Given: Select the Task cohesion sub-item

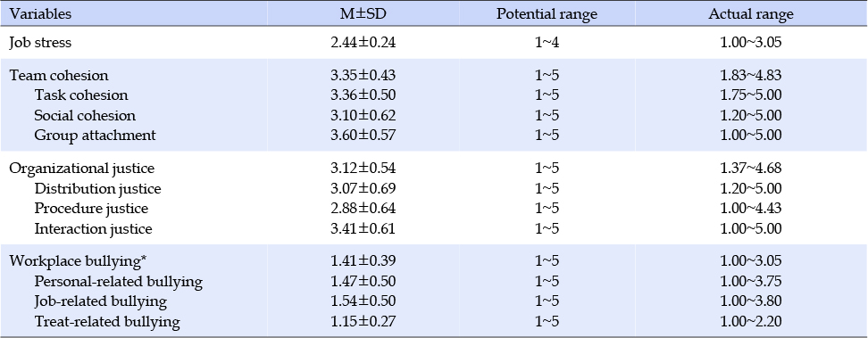Looking at the screenshot, I should (81, 95).
